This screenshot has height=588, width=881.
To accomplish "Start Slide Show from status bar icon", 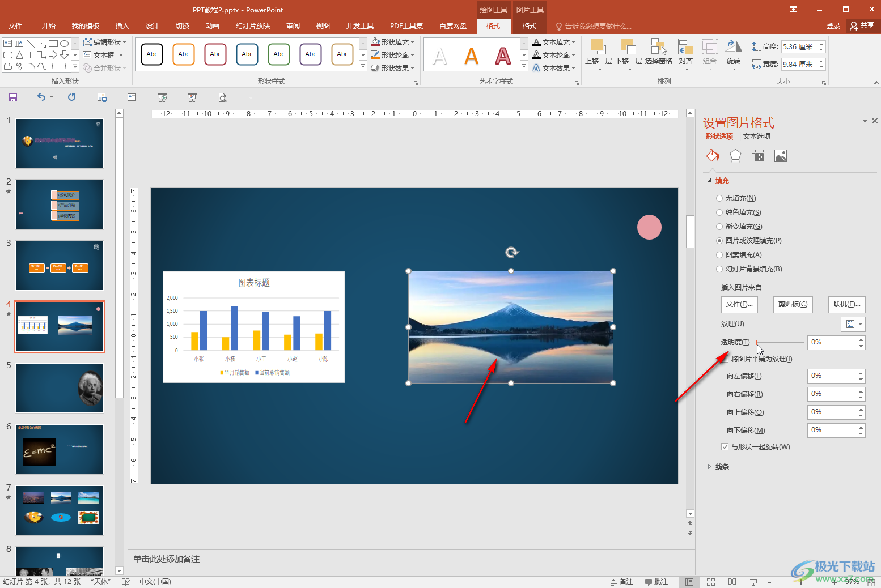I will pos(753,582).
